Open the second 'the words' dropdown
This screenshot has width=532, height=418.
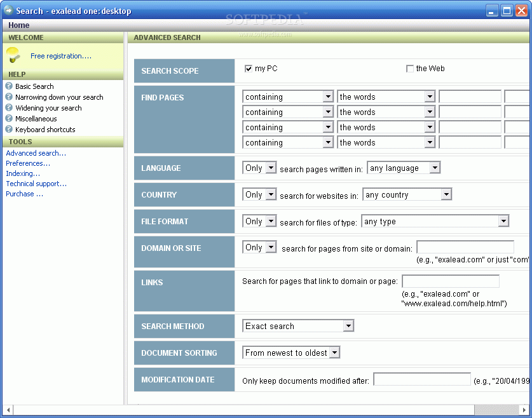tap(386, 112)
